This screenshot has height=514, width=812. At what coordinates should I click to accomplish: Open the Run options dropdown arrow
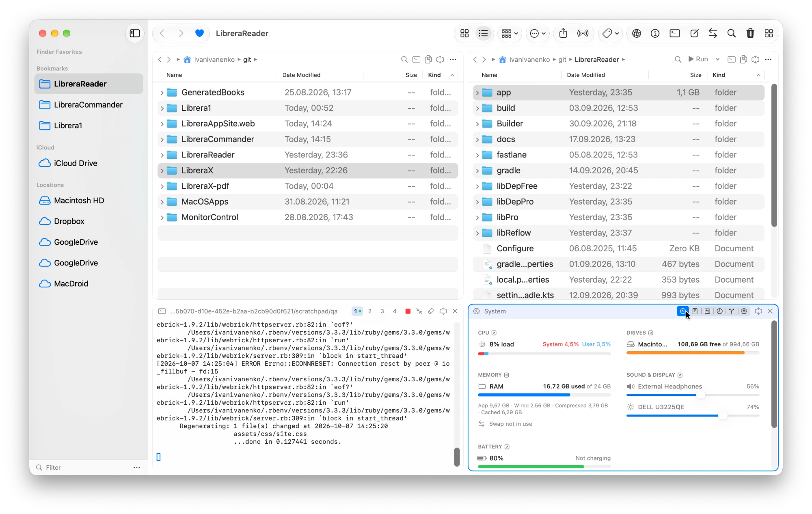[x=717, y=59]
